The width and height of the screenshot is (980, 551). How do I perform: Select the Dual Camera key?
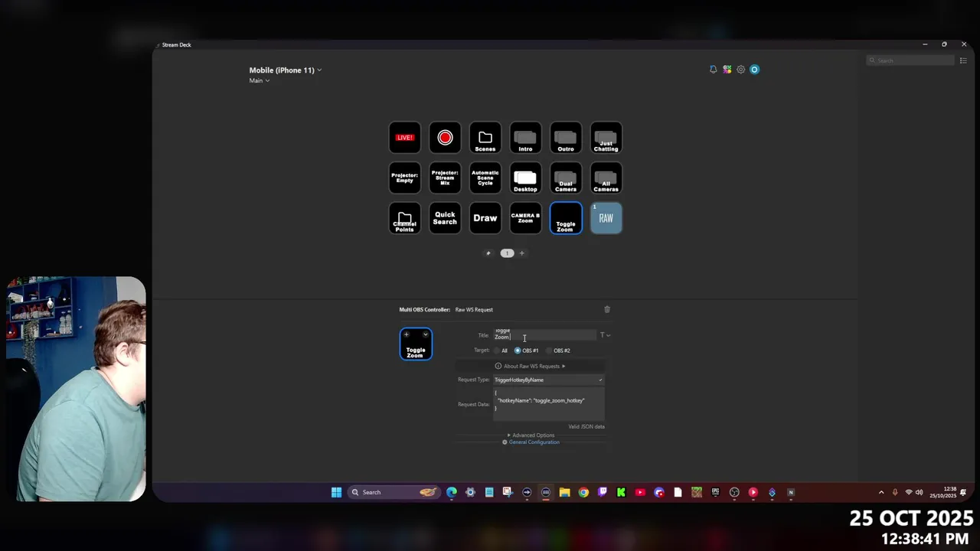566,178
